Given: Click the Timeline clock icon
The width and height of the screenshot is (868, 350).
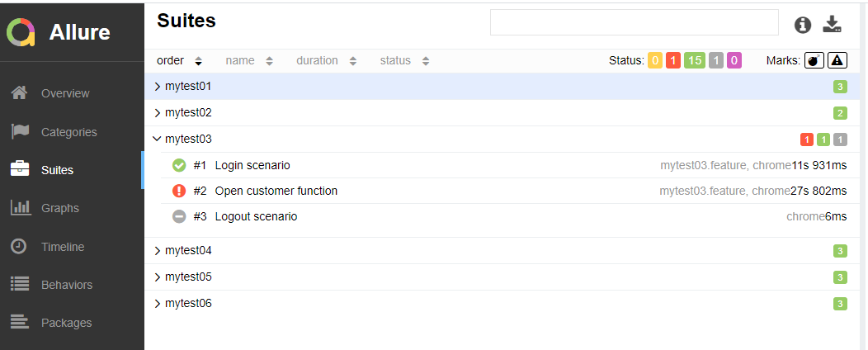Looking at the screenshot, I should pos(19,247).
